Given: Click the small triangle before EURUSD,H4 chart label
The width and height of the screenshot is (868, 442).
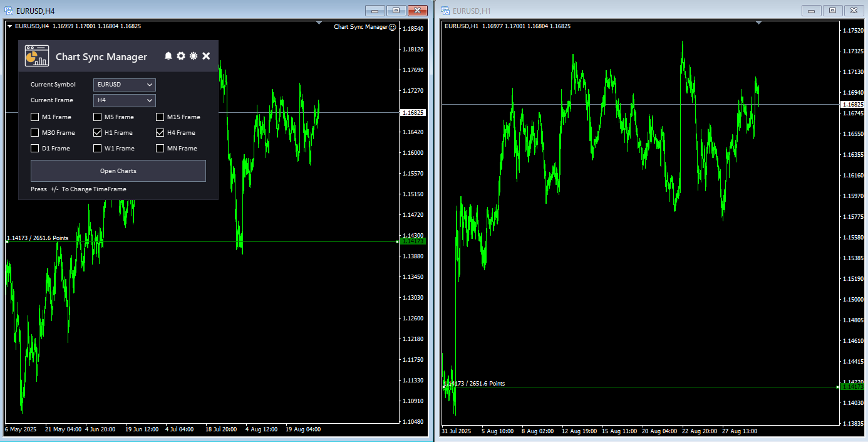Looking at the screenshot, I should pos(9,26).
